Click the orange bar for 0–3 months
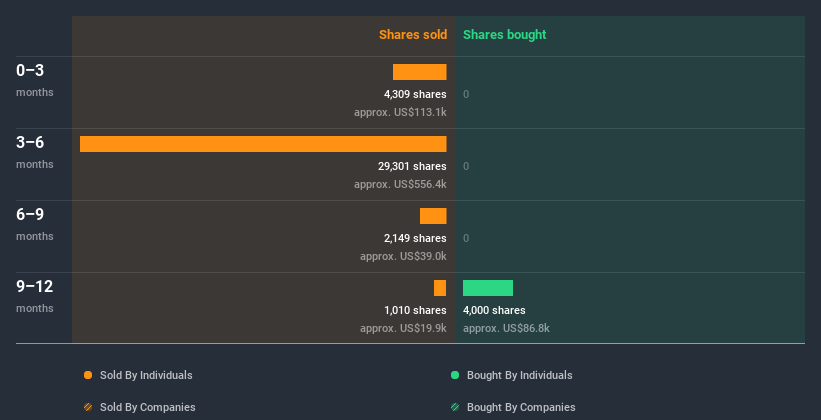 [419, 72]
